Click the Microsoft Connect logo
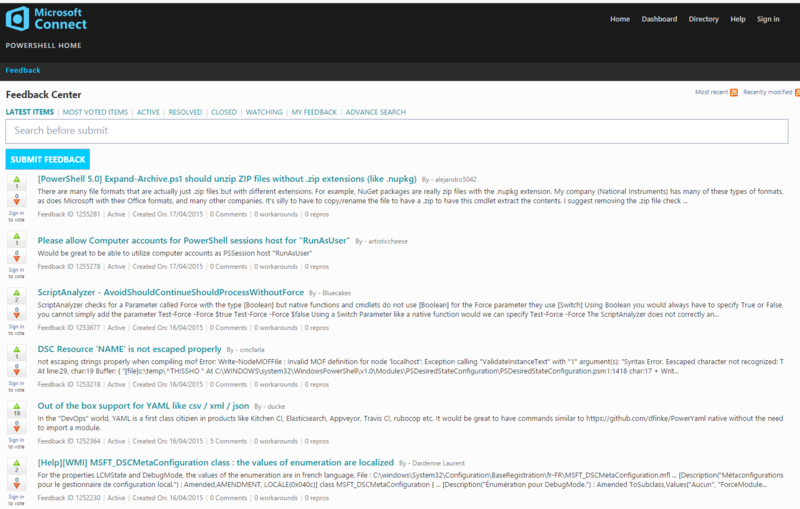The width and height of the screenshot is (800, 509). click(x=46, y=19)
